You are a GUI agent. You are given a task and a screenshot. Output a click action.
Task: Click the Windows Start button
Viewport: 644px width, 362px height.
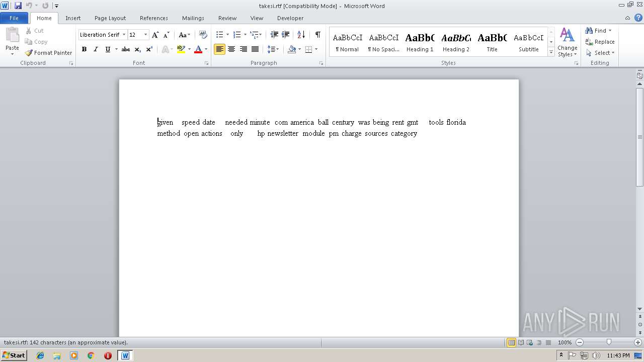tap(14, 355)
